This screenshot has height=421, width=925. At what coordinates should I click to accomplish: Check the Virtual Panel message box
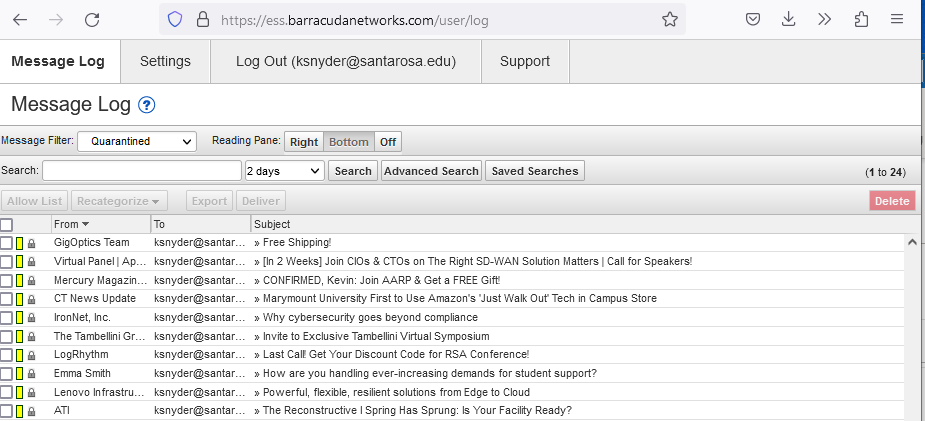(6, 261)
